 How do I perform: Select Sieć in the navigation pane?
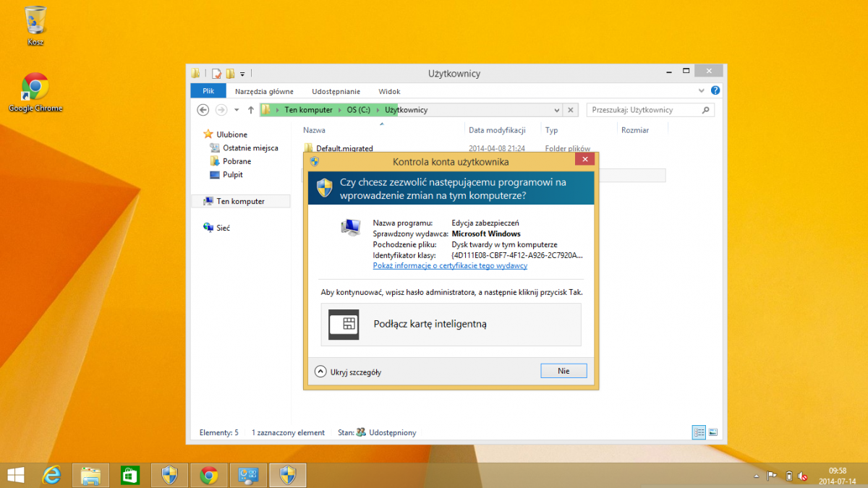(x=217, y=228)
